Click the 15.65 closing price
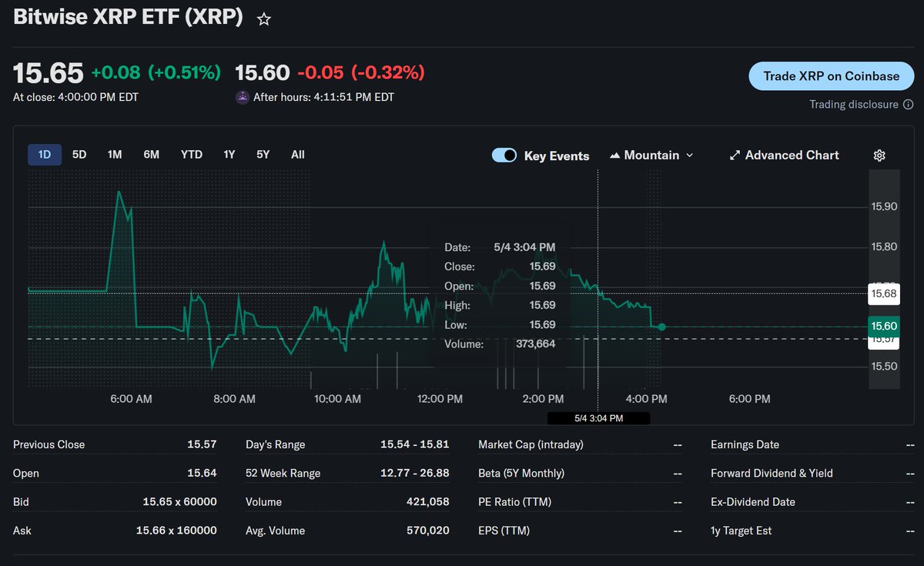Screen dimensions: 924x566 tap(48, 73)
